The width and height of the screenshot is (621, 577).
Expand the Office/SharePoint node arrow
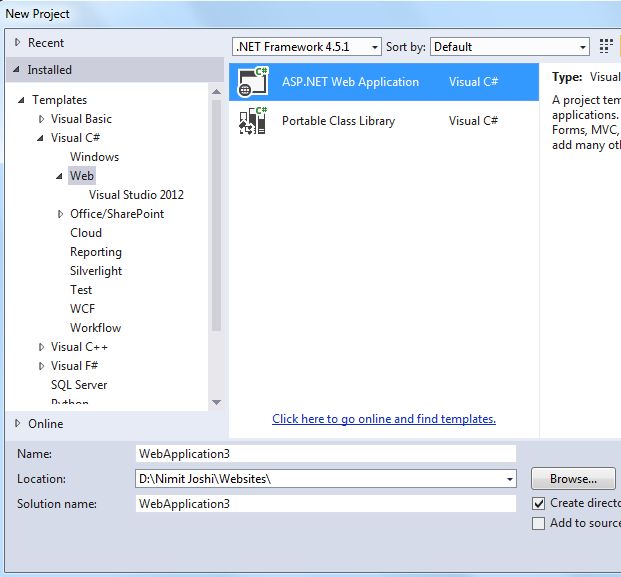point(60,214)
